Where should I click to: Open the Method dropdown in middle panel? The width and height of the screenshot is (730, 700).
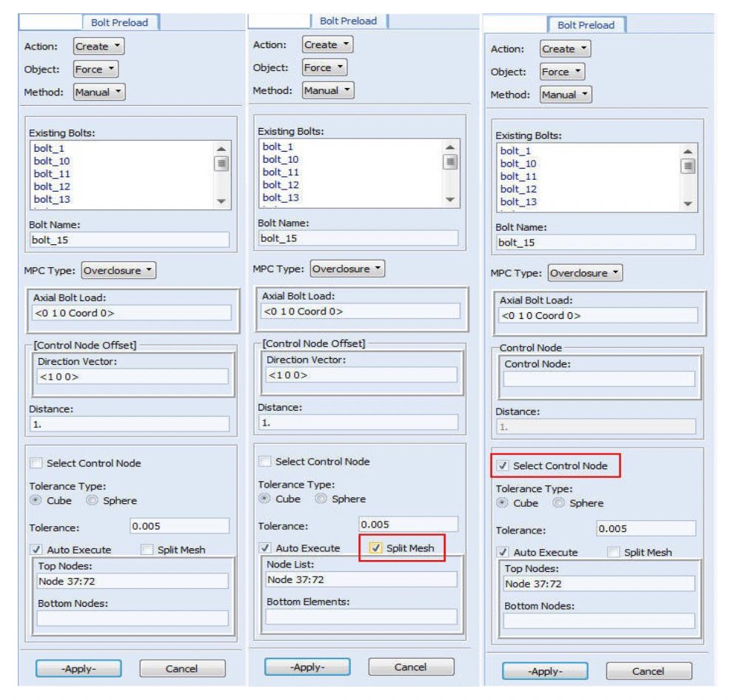[x=328, y=90]
